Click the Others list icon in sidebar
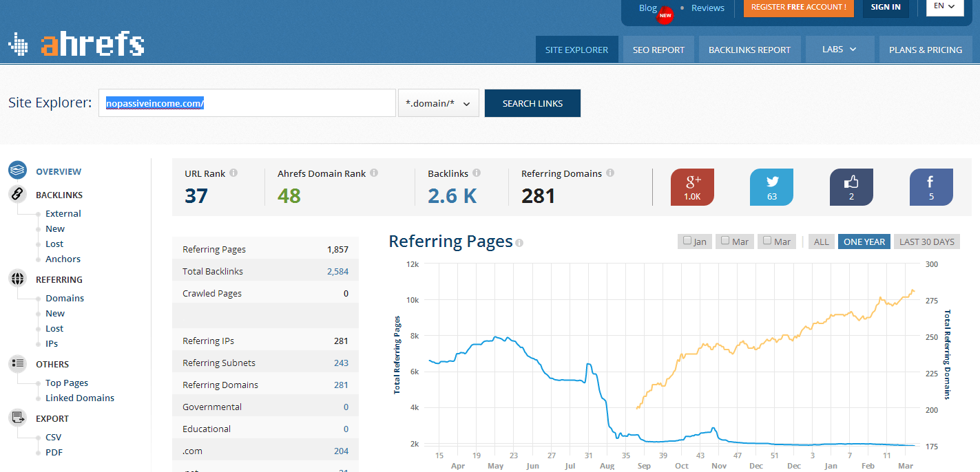Screen dimensions: 980x472 (17, 363)
